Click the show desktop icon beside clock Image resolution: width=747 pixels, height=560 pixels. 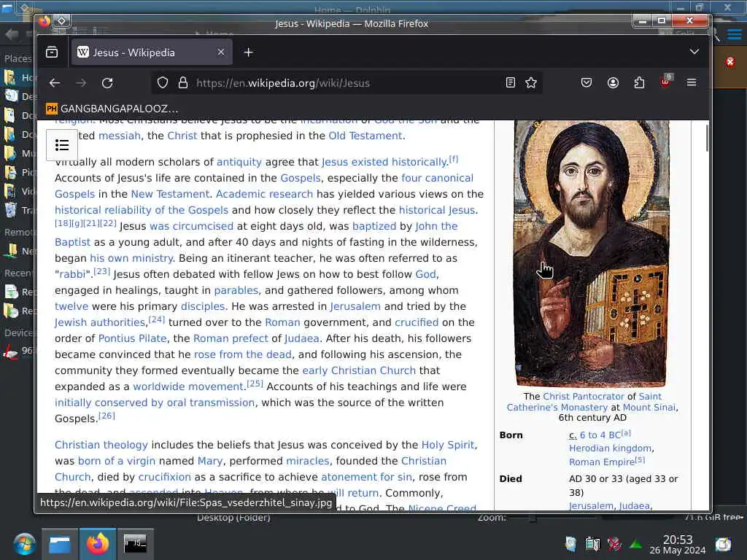coord(723,544)
